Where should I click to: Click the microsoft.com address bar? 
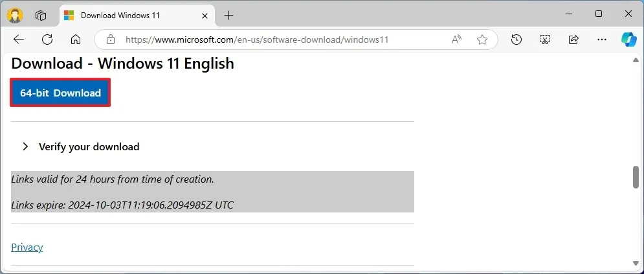[272, 40]
